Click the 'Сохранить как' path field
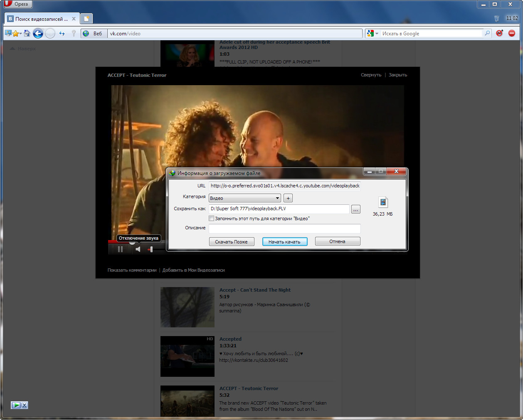This screenshot has width=523, height=420. (279, 209)
